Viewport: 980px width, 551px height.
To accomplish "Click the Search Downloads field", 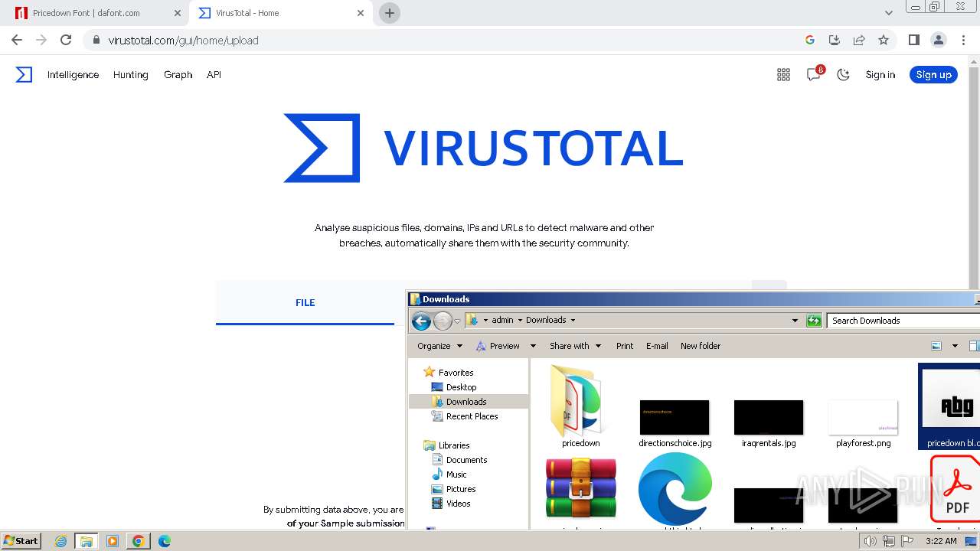I will coord(903,321).
